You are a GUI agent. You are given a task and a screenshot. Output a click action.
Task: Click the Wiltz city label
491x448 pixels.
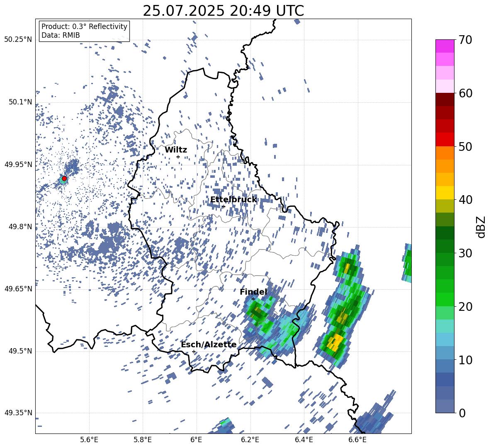pos(176,150)
